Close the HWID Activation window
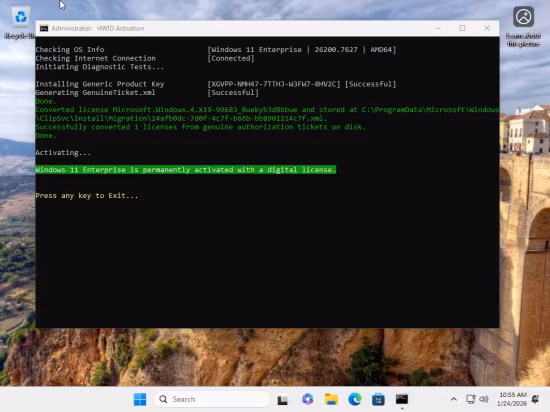550x412 pixels. pyautogui.click(x=487, y=28)
